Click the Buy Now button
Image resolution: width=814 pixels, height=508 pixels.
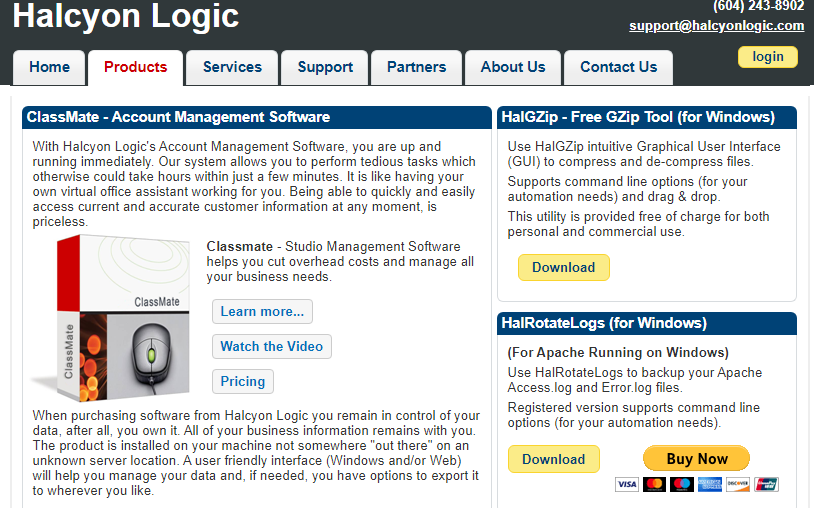click(697, 459)
